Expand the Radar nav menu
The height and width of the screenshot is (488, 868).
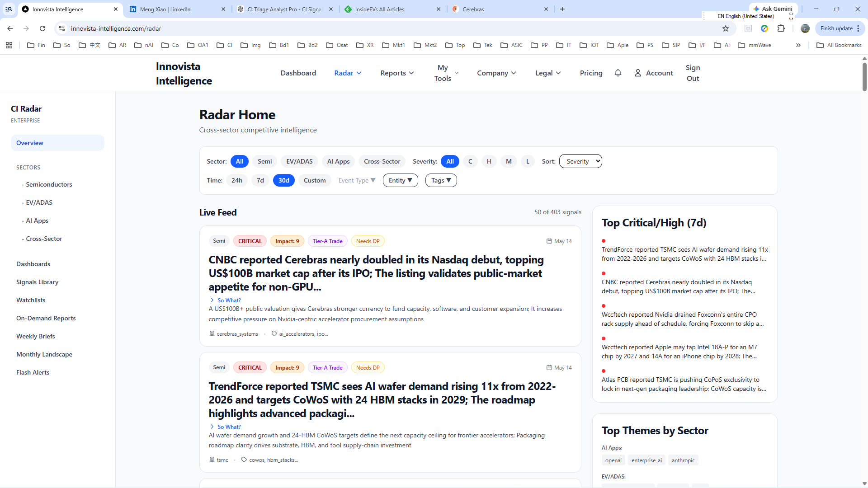pos(348,73)
